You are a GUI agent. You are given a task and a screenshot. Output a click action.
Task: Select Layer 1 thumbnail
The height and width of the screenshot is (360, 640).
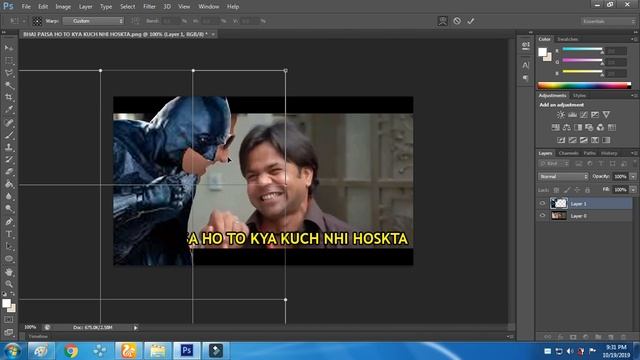559,203
